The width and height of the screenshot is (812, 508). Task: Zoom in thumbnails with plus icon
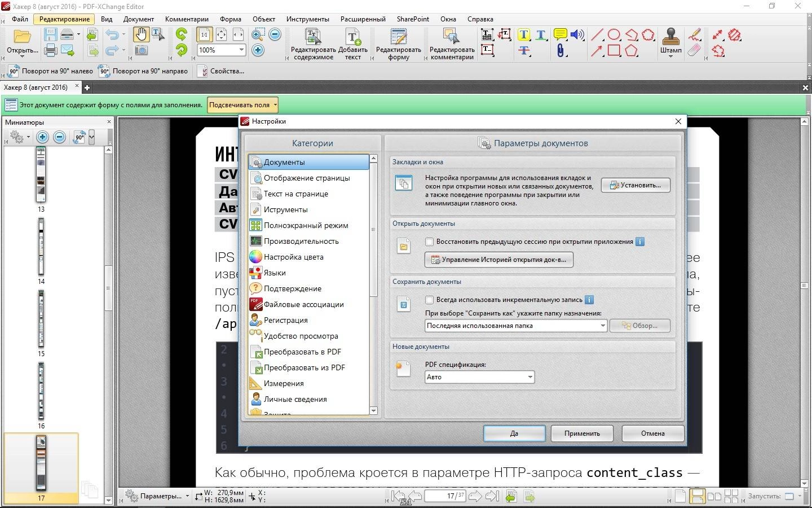[42, 137]
